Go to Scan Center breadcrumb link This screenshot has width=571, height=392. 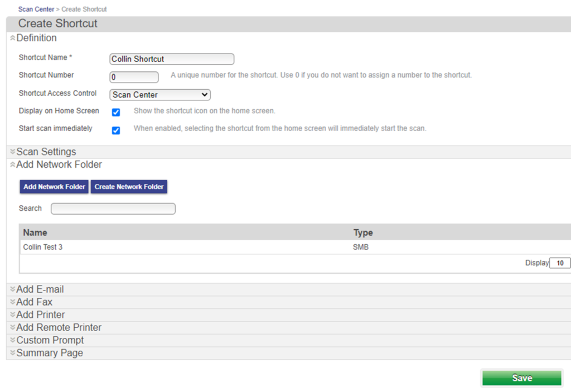tap(36, 9)
